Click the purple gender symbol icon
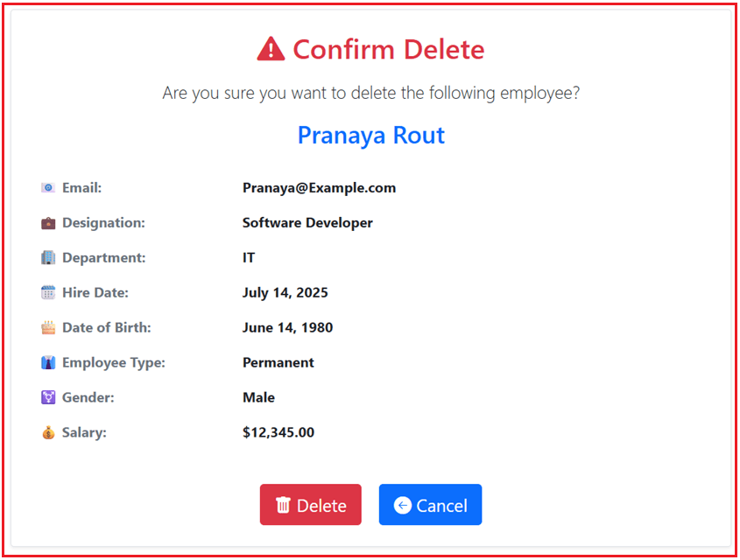This screenshot has height=560, width=740. pos(48,398)
